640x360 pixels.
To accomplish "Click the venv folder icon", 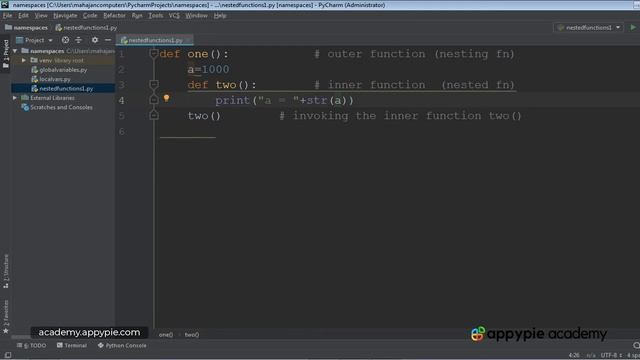I will click(x=34, y=60).
